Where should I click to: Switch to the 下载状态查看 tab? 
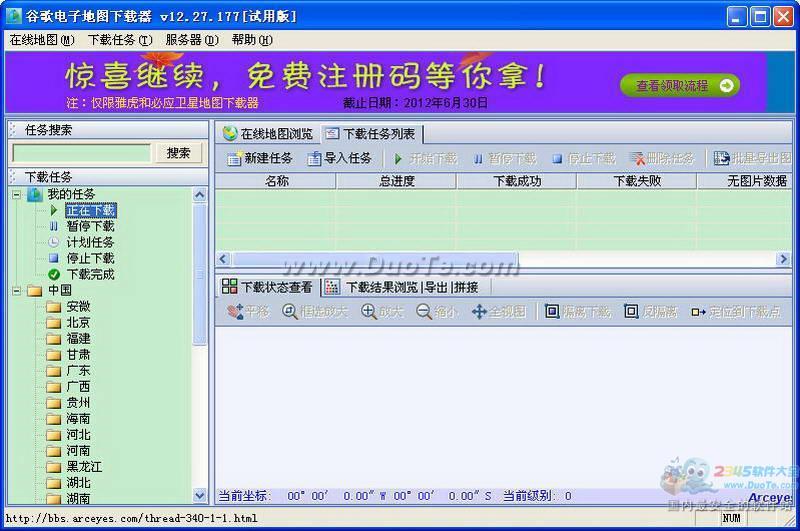point(268,287)
